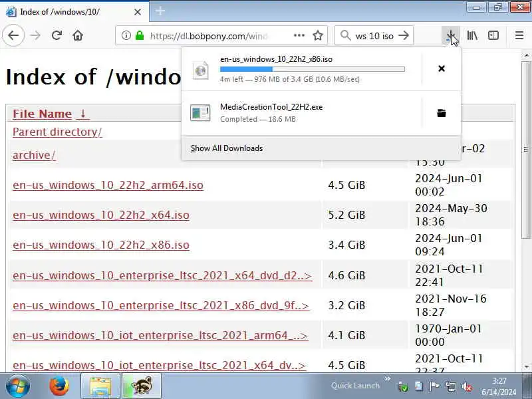Go back with the Back arrow button

13,35
